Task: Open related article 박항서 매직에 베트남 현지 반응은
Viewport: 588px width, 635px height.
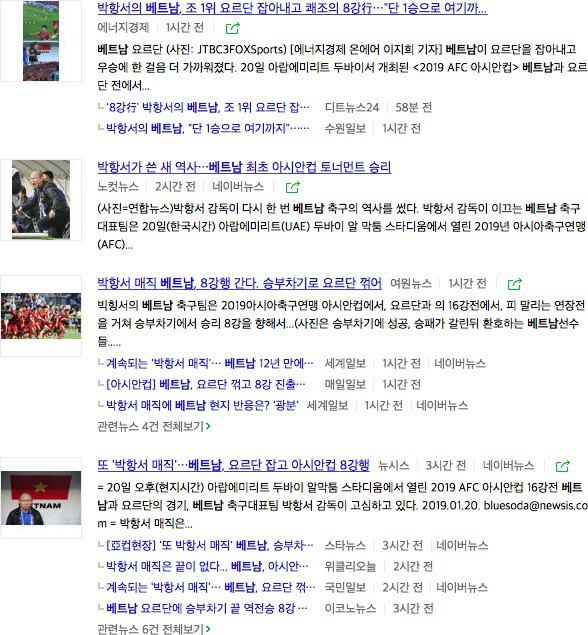Action: point(202,405)
